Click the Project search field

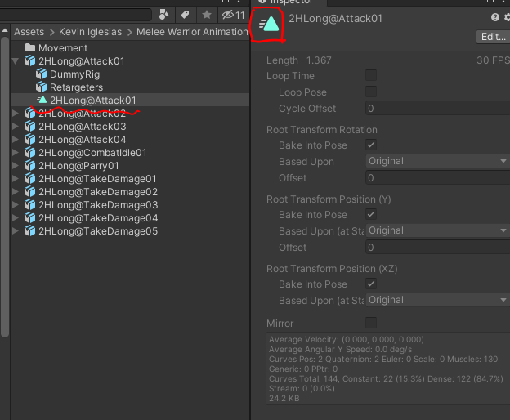[75, 15]
